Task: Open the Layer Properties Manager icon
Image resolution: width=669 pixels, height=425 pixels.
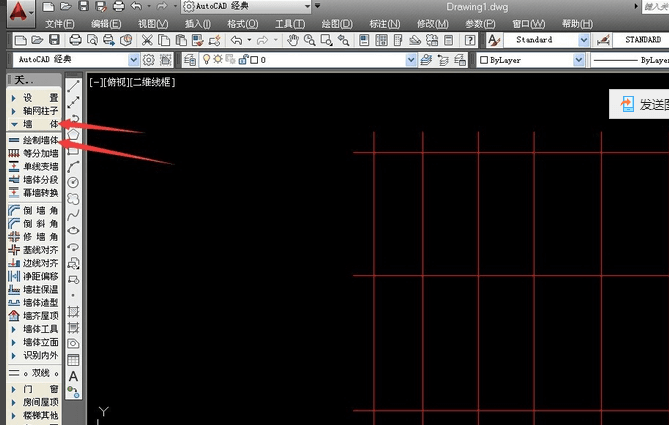Action: pyautogui.click(x=190, y=60)
